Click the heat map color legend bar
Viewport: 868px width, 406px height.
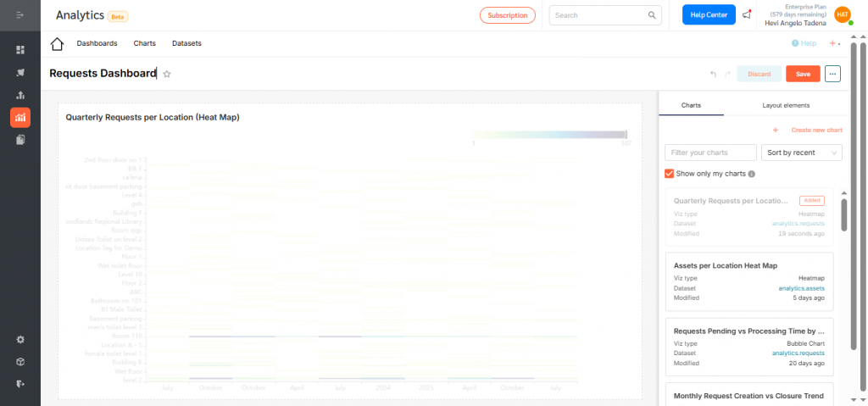(x=550, y=135)
